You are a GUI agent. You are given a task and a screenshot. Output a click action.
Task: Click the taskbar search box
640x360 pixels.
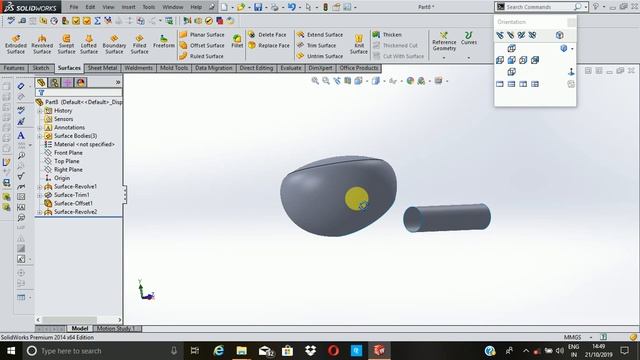point(102,351)
